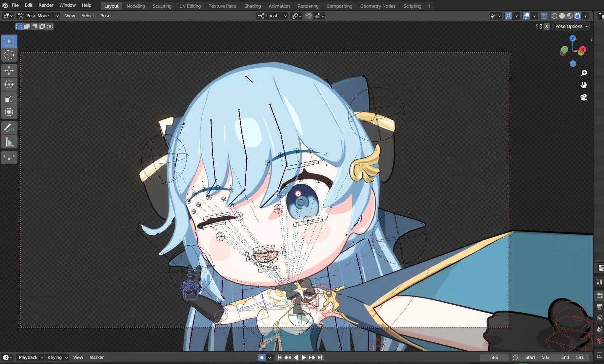Viewport: 604px width, 364px height.
Task: Click the Blender logo menu
Action: 5,5
